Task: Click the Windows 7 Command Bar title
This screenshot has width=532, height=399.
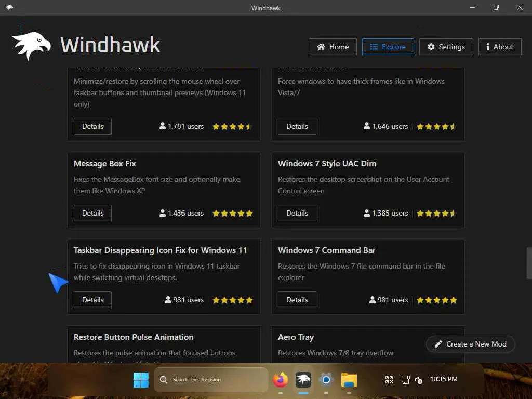Action: (326, 250)
